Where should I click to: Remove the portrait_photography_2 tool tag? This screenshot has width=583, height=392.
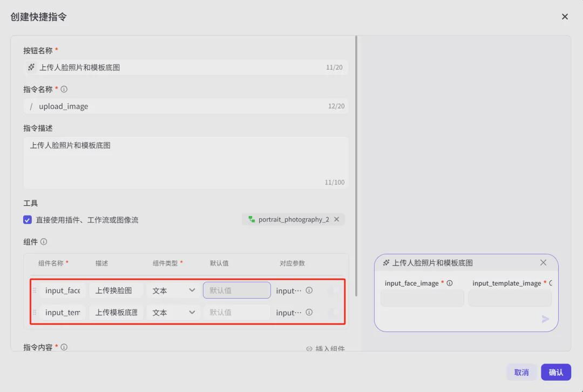click(x=337, y=219)
